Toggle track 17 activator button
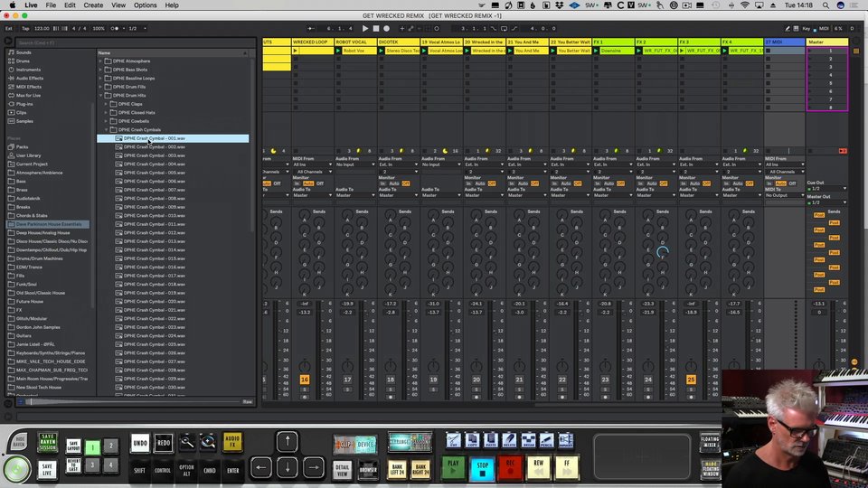Image resolution: width=868 pixels, height=488 pixels. click(x=347, y=380)
